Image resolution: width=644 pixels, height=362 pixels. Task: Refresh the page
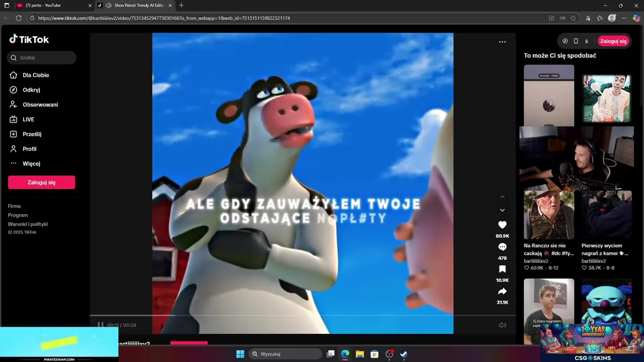(x=19, y=18)
